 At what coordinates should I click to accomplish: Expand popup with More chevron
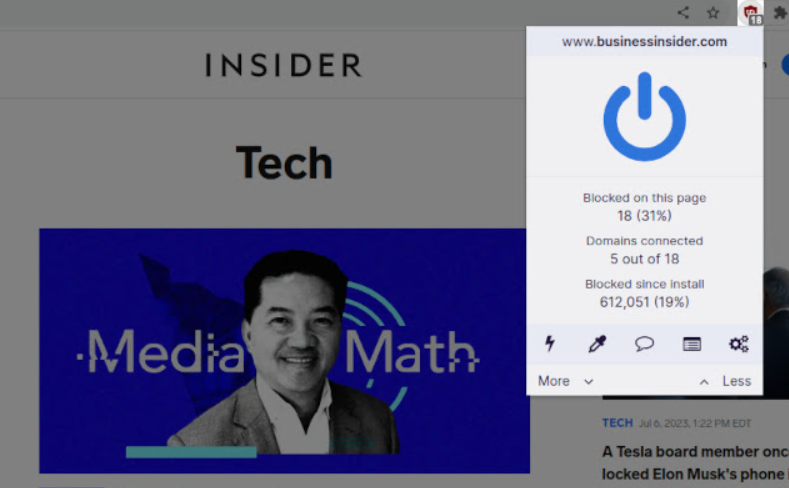click(x=588, y=382)
